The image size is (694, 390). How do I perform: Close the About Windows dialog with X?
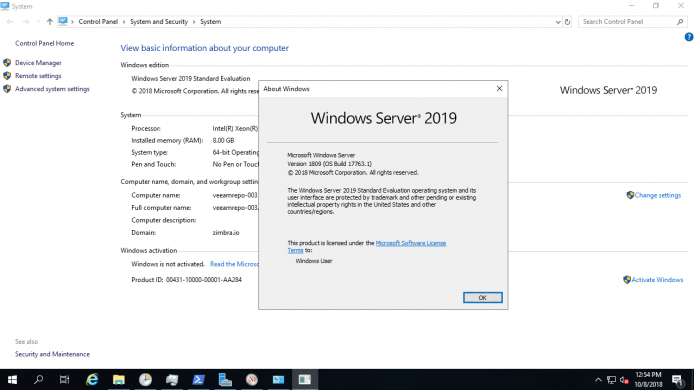499,89
